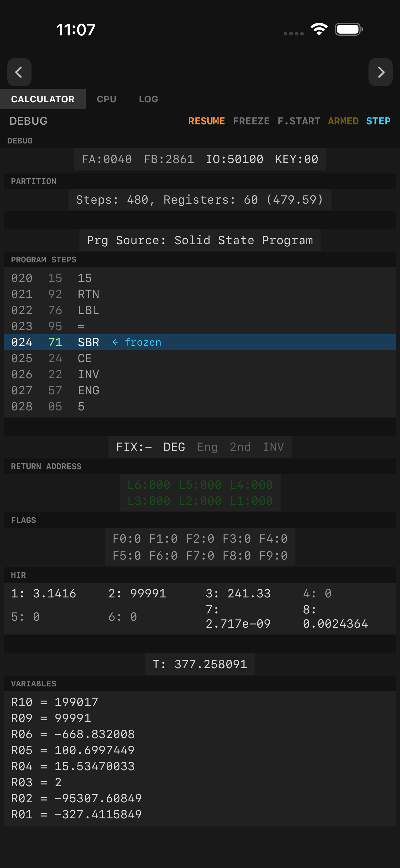Select program step 027 ENG
This screenshot has height=868, width=400.
[200, 390]
